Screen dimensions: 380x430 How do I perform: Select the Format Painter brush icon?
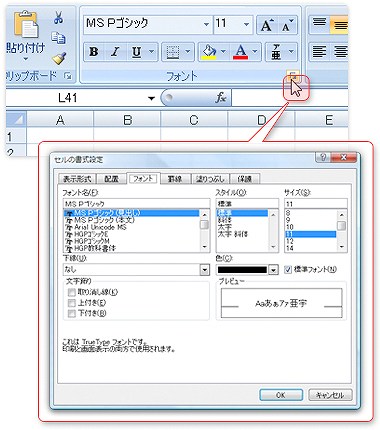click(x=59, y=59)
